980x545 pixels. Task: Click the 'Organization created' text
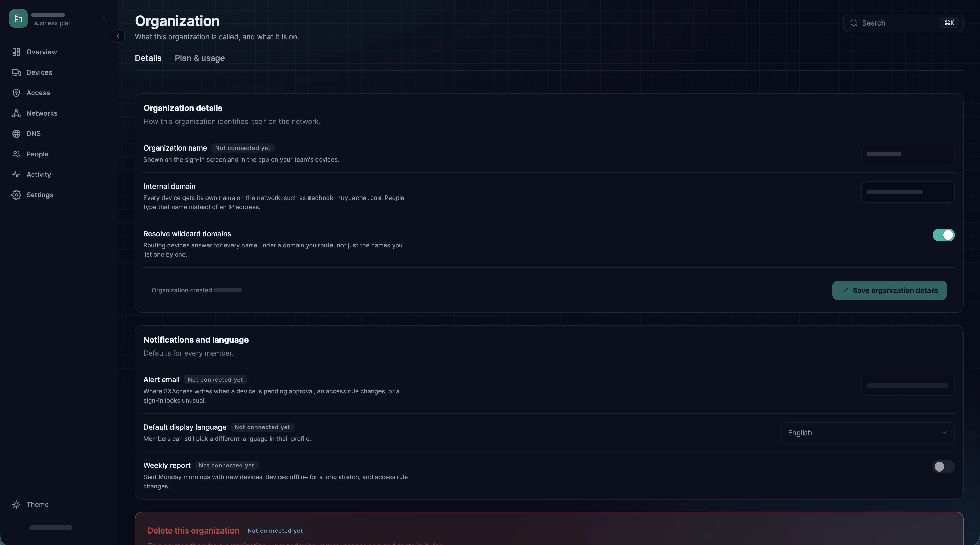point(181,290)
